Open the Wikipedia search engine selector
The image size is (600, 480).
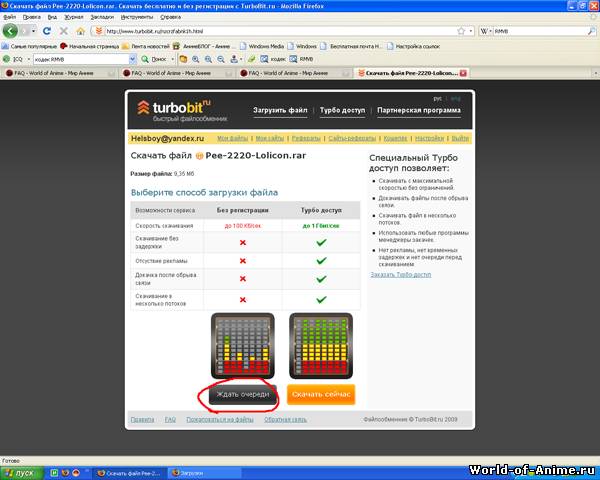coord(486,31)
